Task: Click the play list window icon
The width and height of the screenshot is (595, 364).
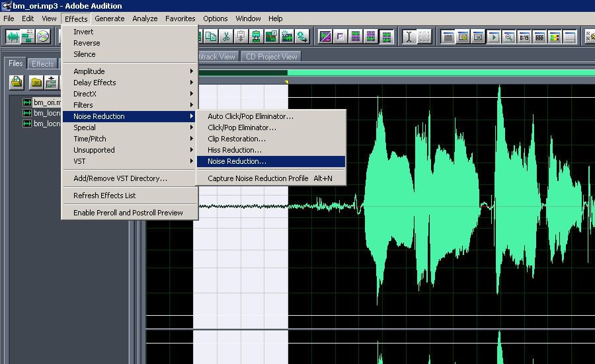Action: coord(478,37)
